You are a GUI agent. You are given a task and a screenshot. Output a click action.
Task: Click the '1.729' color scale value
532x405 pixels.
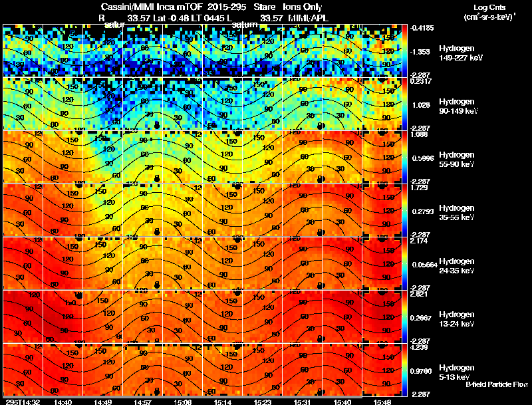point(419,188)
